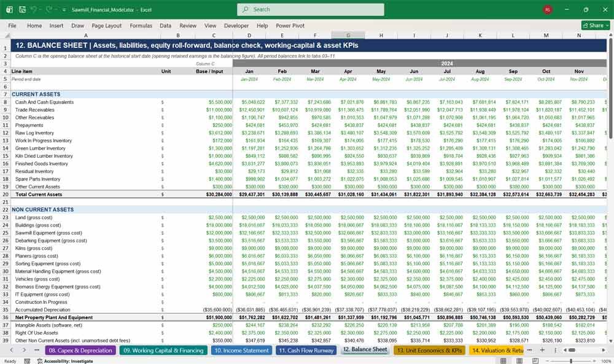The image size is (614, 364).
Task: Open Customize Quick Access Toolbar dropdown
Action: pos(64,10)
